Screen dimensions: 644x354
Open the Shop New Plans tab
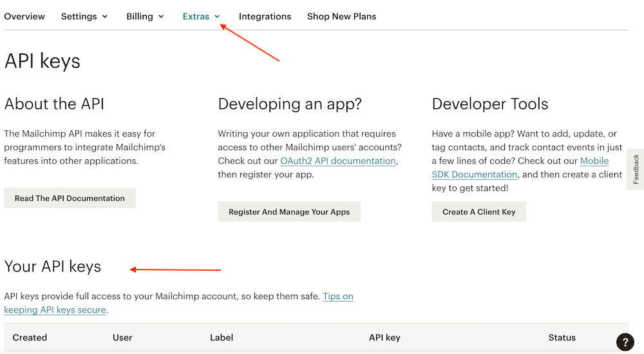click(342, 17)
